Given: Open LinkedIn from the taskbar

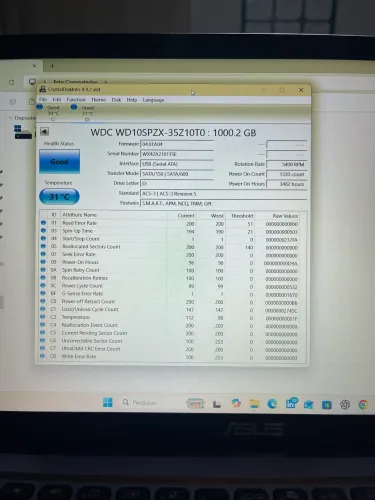Looking at the screenshot, I should pyautogui.click(x=291, y=403).
